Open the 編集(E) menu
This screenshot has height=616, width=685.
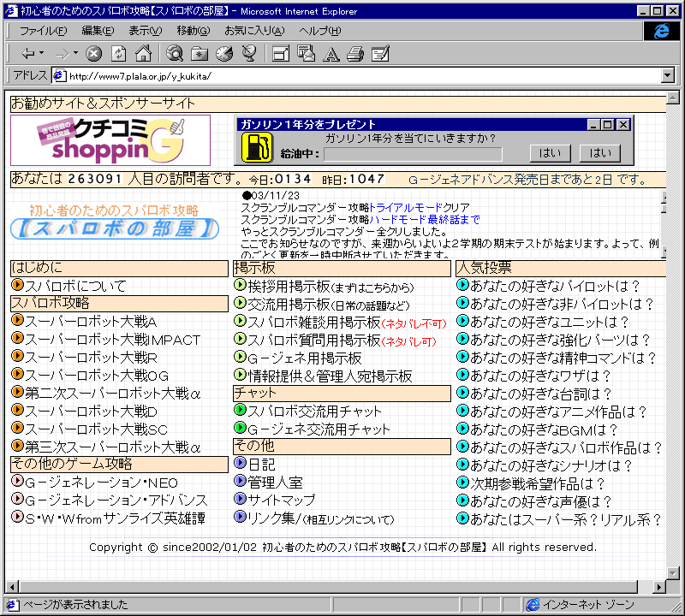[98, 31]
